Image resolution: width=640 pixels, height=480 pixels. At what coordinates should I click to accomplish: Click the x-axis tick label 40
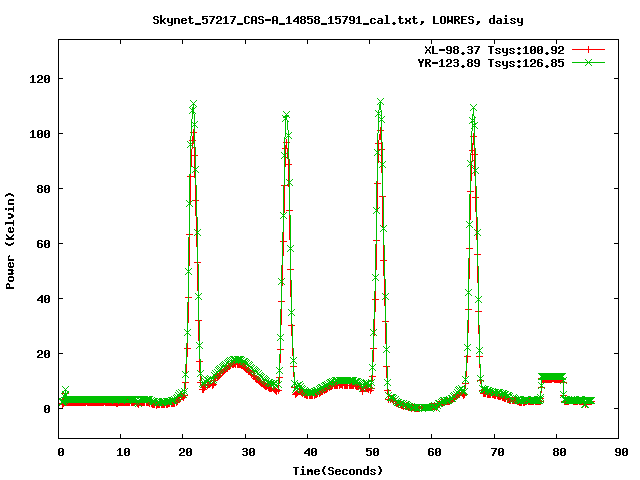[x=310, y=452]
